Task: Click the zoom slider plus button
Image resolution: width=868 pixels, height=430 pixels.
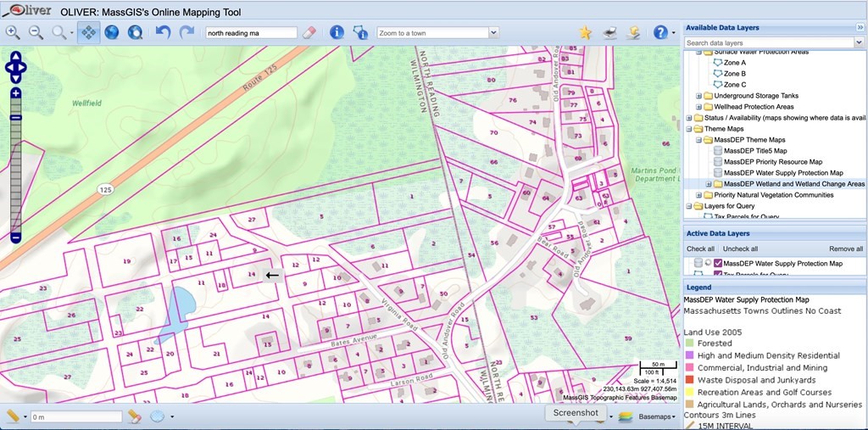Action: [x=15, y=93]
